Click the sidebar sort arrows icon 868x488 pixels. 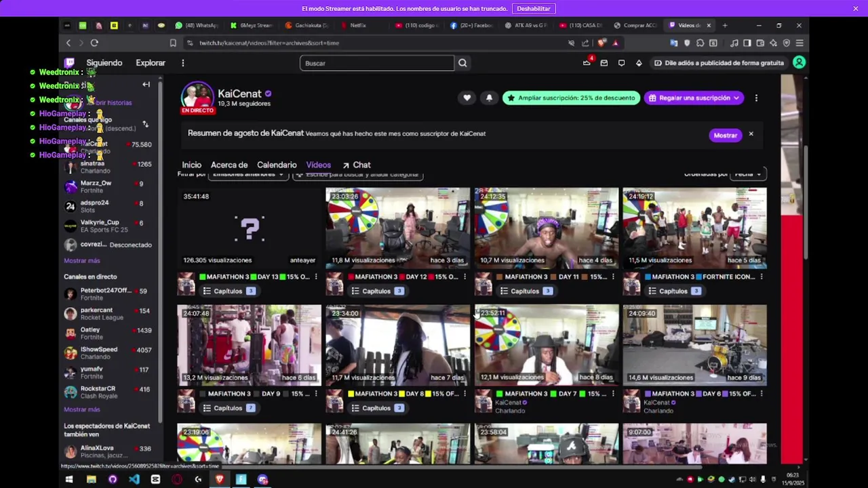click(145, 125)
